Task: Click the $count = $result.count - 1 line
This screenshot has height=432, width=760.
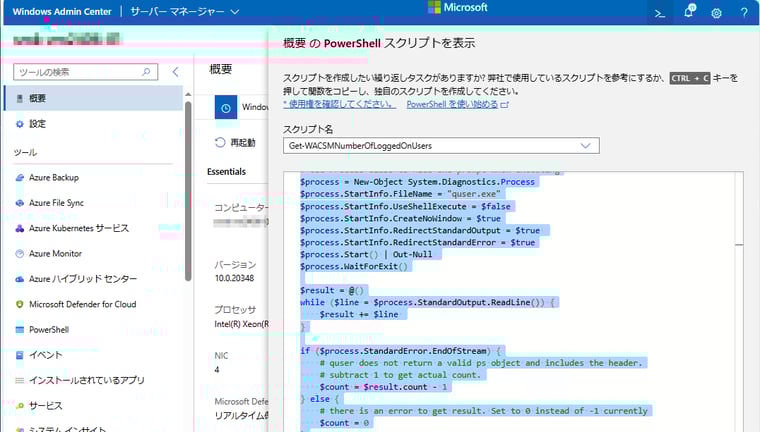Action: point(383,387)
